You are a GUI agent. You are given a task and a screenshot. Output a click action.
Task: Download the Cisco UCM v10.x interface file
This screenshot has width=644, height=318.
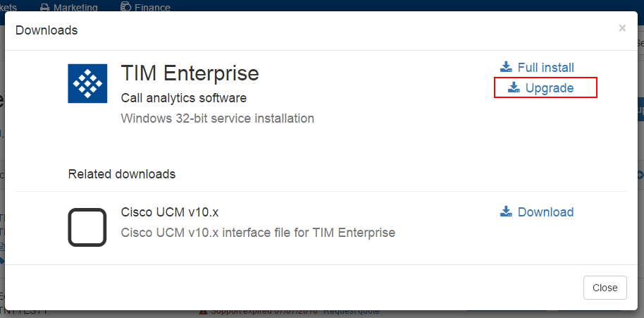click(x=545, y=212)
